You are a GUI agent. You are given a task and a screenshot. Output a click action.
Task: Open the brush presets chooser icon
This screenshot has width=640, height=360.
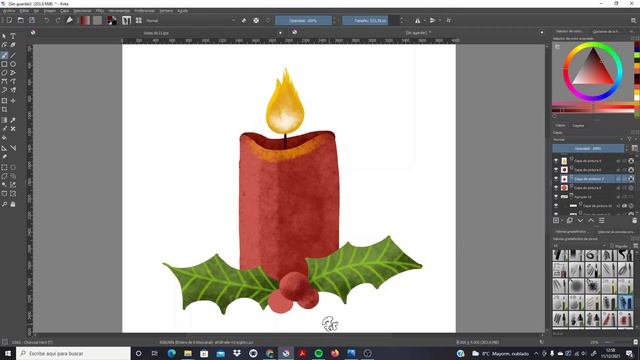click(139, 20)
